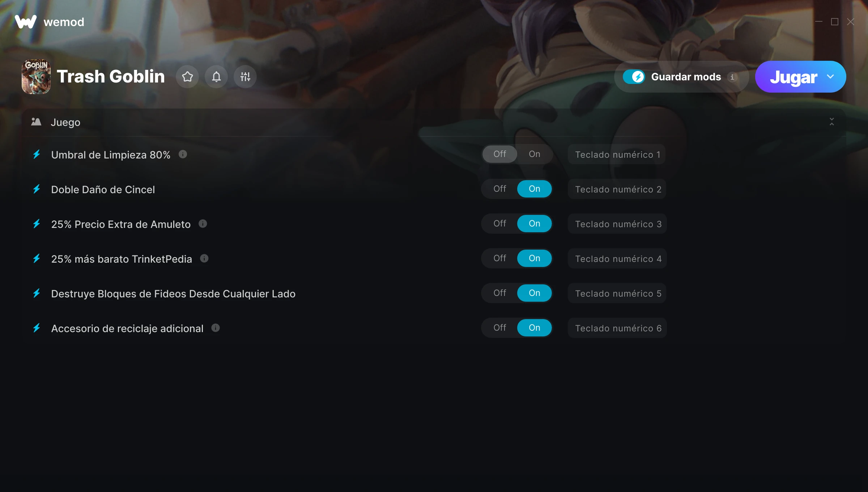Change the Teclado numérico 1 hotkey

[617, 154]
